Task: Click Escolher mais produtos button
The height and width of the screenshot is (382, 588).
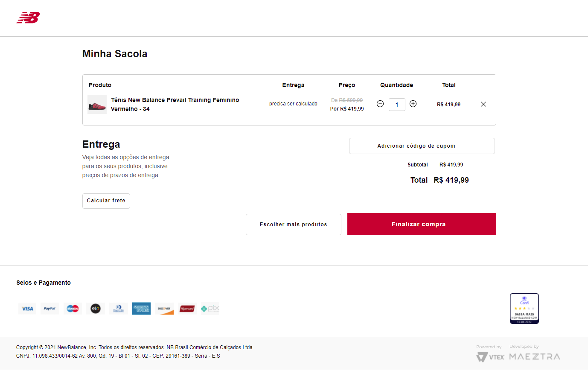Action: [294, 225]
